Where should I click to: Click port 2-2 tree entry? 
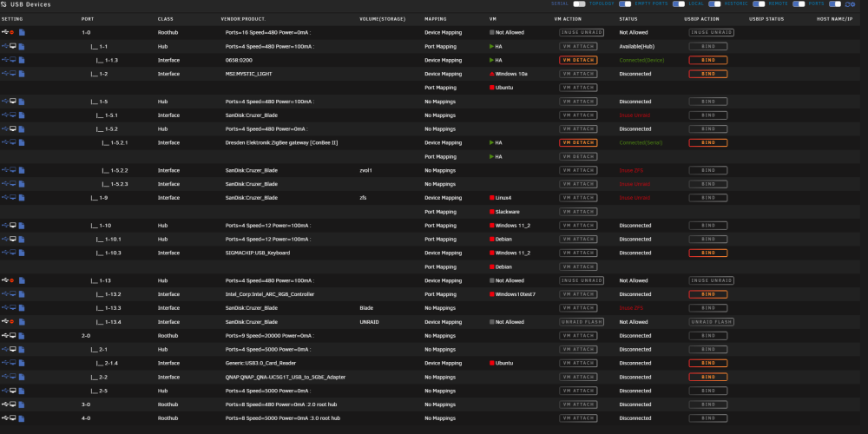click(x=99, y=377)
